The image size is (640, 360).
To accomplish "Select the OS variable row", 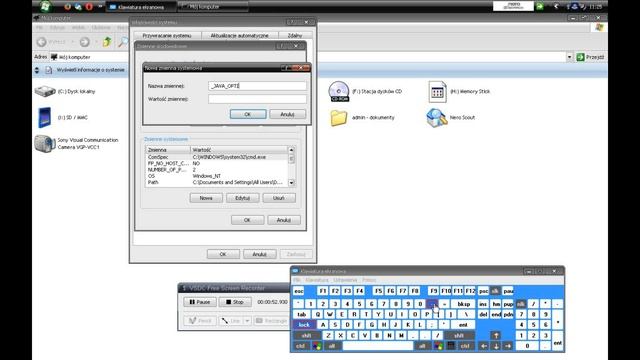I will point(217,176).
